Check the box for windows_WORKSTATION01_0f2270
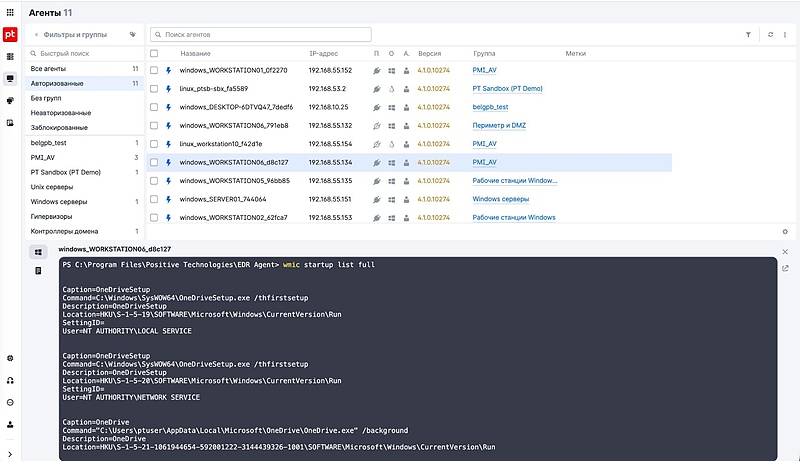The image size is (800, 461). point(154,70)
